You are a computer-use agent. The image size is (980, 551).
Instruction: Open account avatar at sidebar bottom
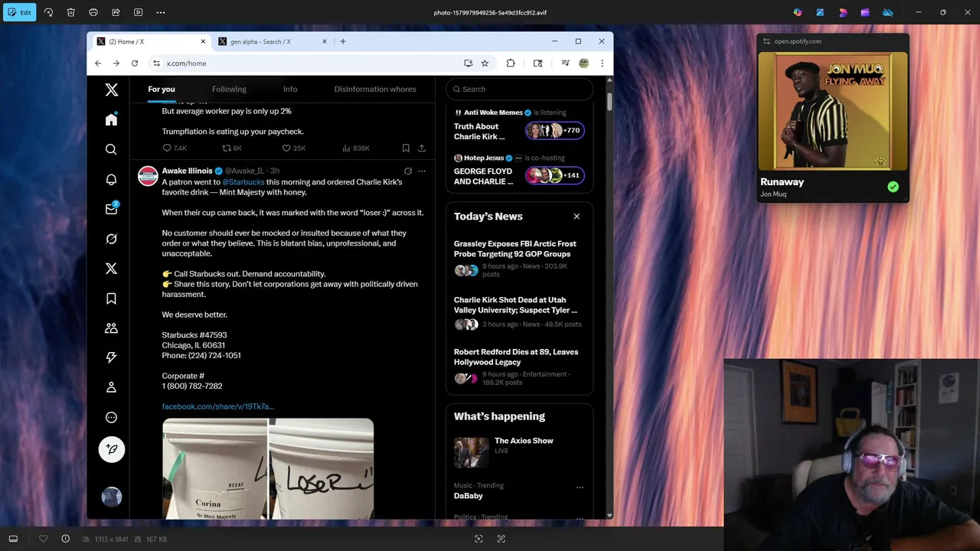(x=112, y=497)
